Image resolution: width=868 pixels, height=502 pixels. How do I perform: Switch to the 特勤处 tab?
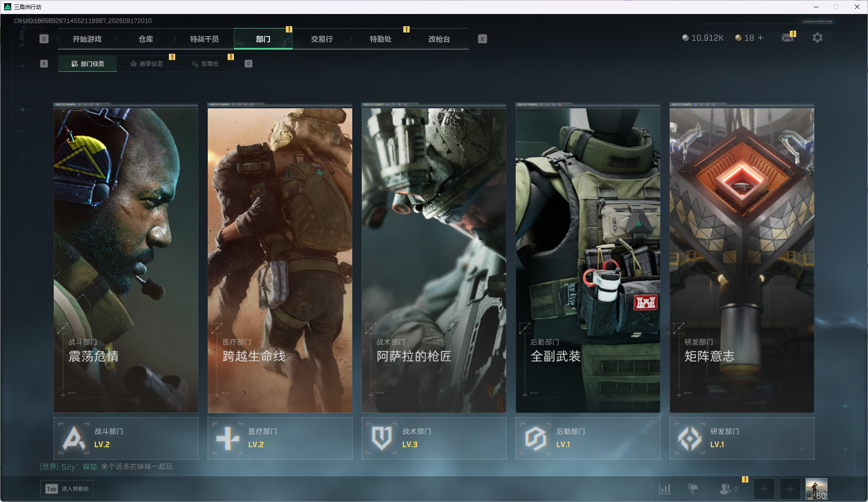(x=381, y=39)
